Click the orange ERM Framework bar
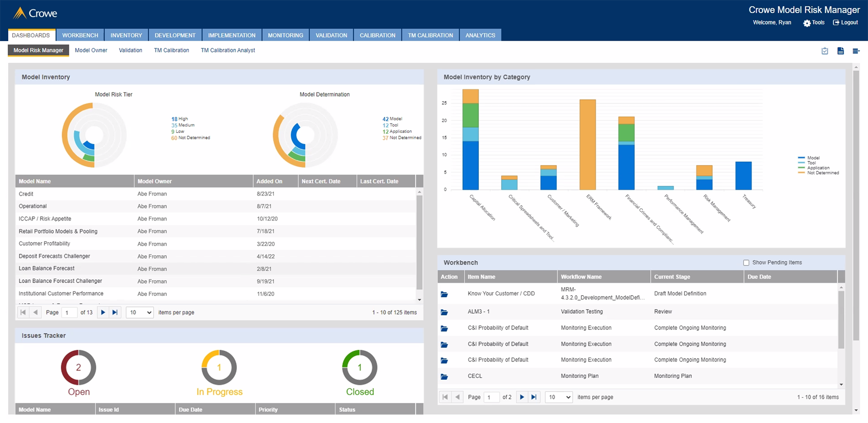Image resolution: width=868 pixels, height=423 pixels. click(x=587, y=145)
